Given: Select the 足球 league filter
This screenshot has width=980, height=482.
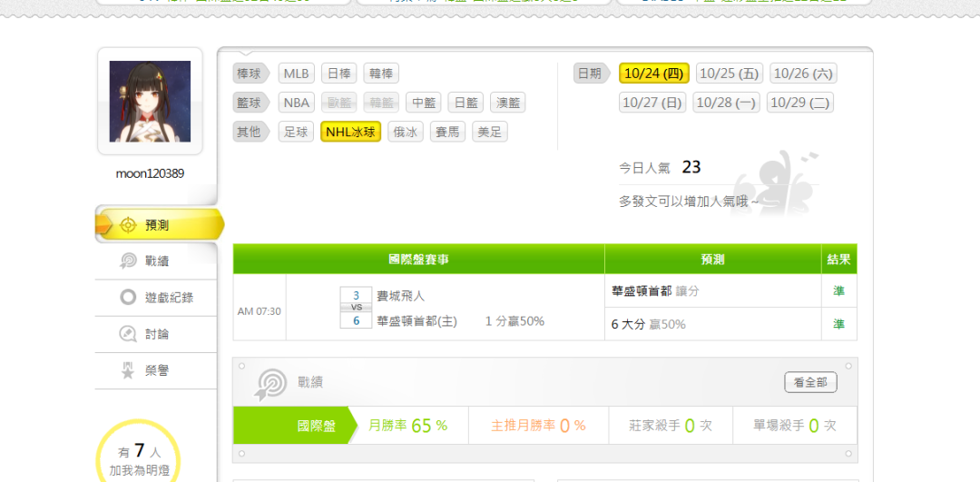Looking at the screenshot, I should [x=296, y=132].
